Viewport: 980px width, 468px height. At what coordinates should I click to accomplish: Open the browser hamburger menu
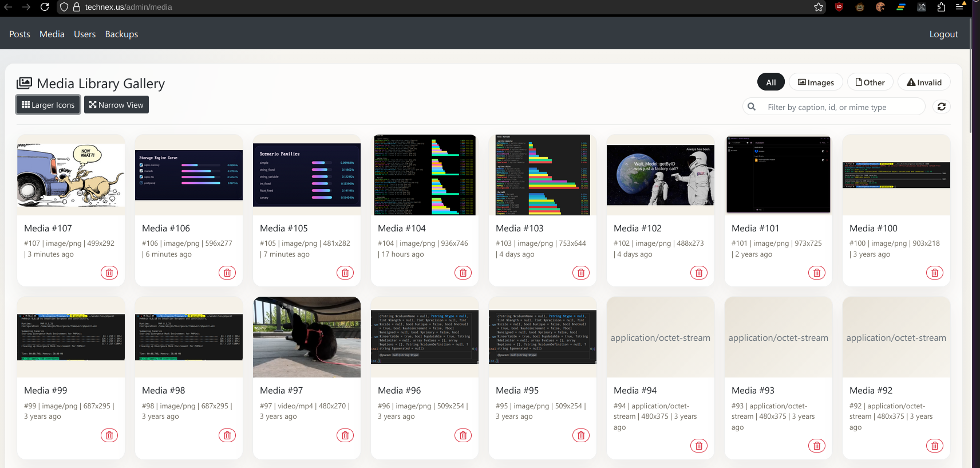point(960,7)
